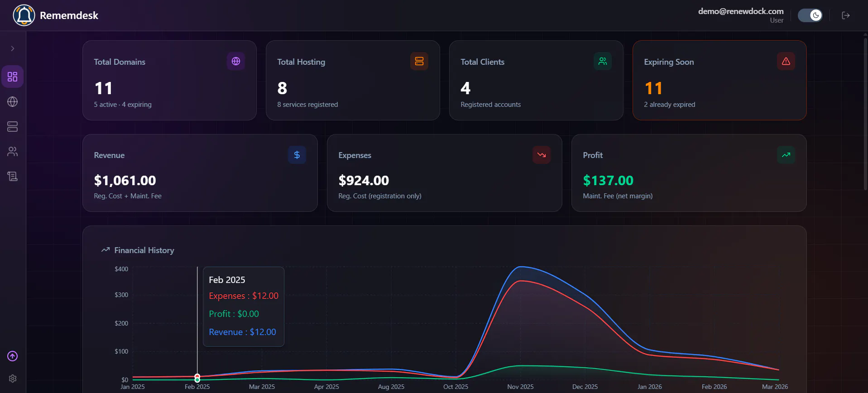Click the demo@renewdock.com account email
Viewport: 868px width, 393px height.
(741, 11)
